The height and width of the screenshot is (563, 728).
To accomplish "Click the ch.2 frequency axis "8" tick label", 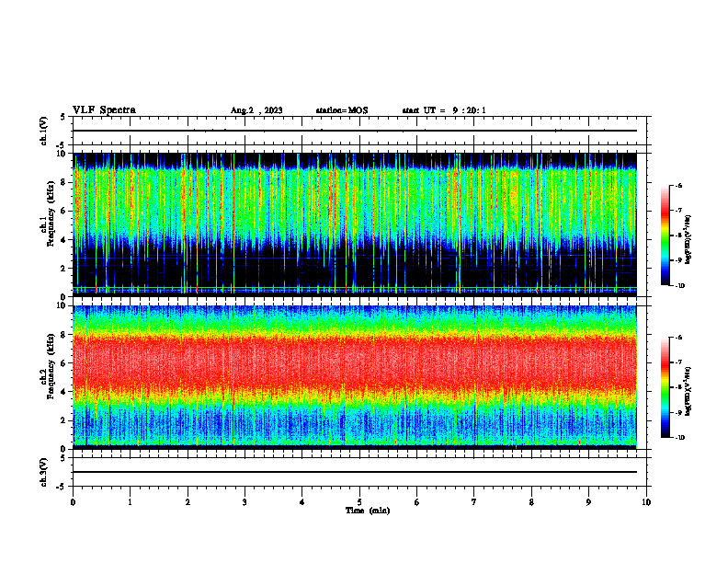I will [63, 334].
